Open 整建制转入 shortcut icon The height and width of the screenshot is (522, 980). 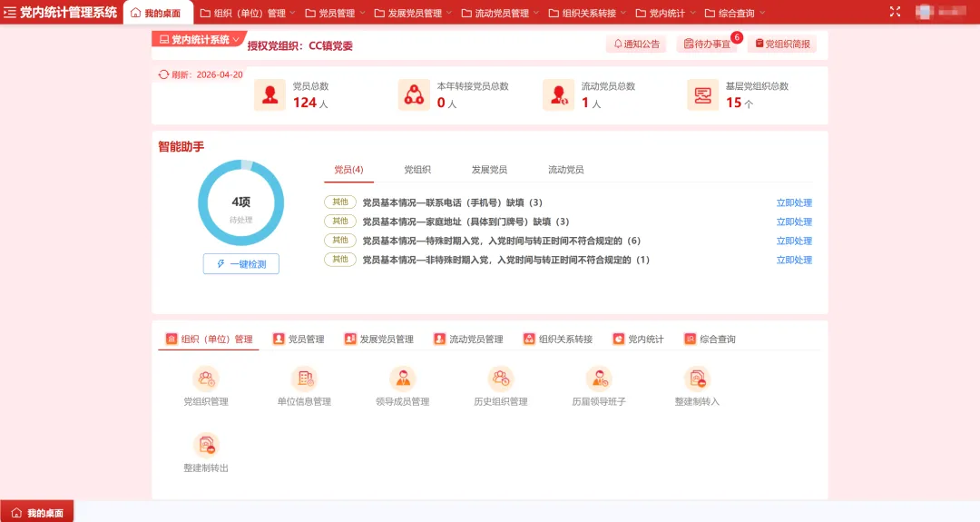point(697,379)
